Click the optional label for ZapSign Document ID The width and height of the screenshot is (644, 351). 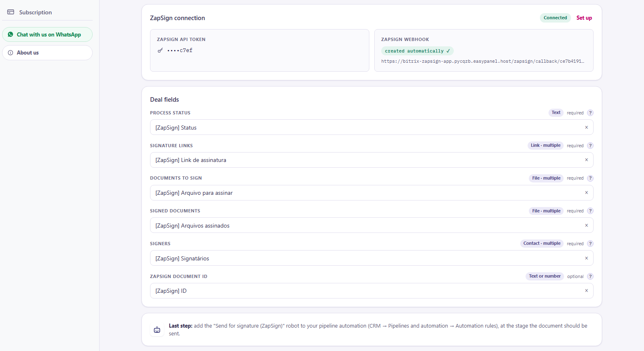[576, 276]
